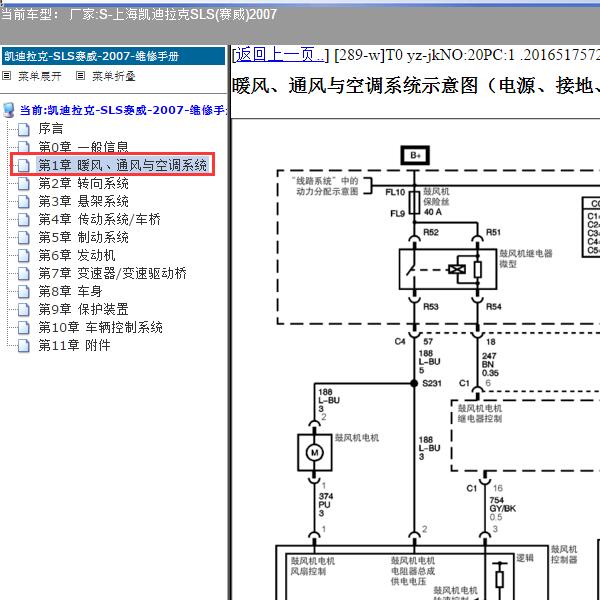This screenshot has height=600, width=600.
Task: Open 第10章 车辆控制系统
Action: pos(100,327)
